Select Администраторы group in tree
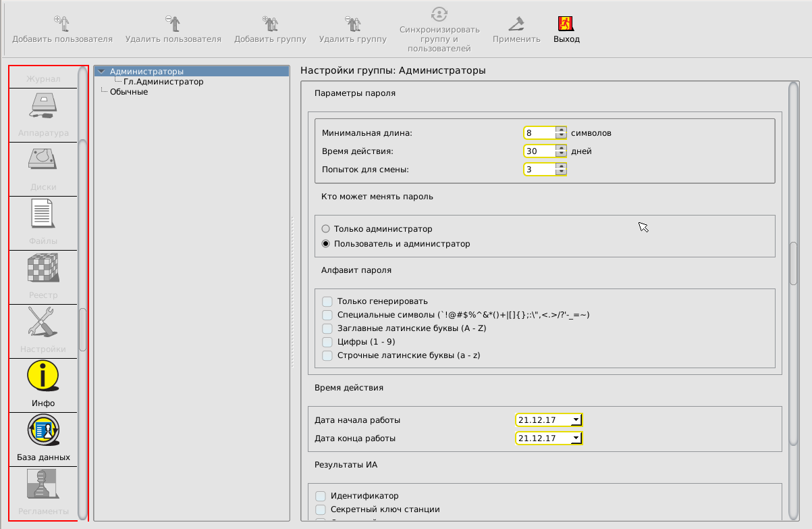 pyautogui.click(x=146, y=71)
